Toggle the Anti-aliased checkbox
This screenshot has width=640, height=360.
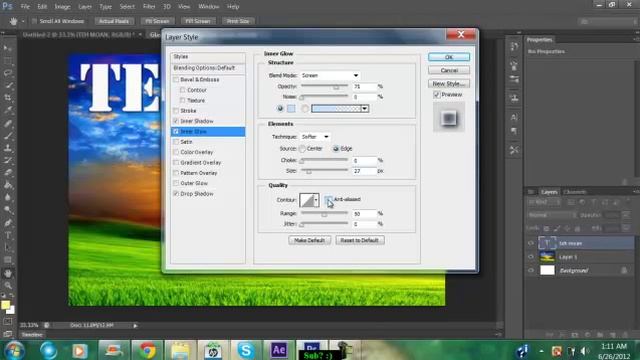pyautogui.click(x=328, y=199)
